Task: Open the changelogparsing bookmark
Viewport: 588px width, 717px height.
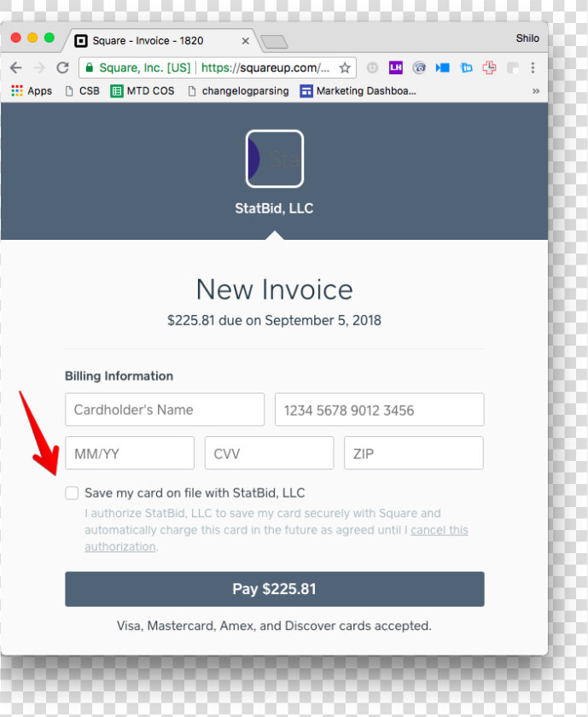Action: [239, 91]
